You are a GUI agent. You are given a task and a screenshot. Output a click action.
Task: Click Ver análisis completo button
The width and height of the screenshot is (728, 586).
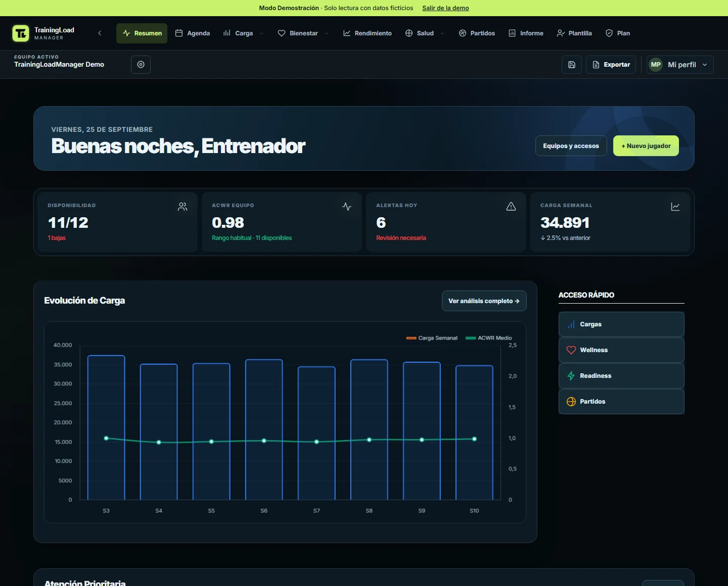pos(484,301)
